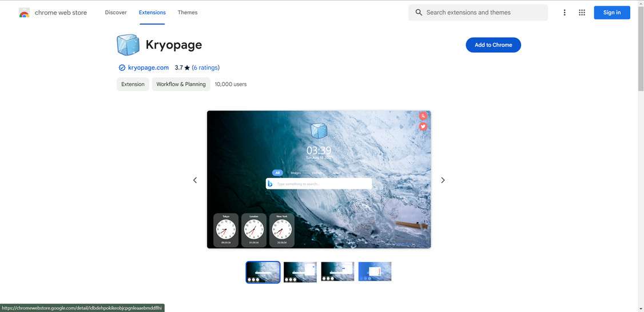Switch to the Discover tab
This screenshot has height=312, width=644.
click(116, 13)
